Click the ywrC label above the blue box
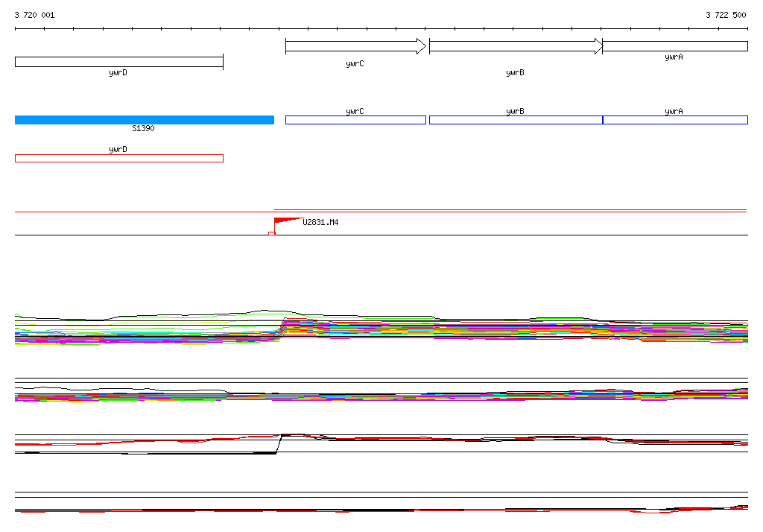This screenshot has height=532, width=763. (355, 111)
